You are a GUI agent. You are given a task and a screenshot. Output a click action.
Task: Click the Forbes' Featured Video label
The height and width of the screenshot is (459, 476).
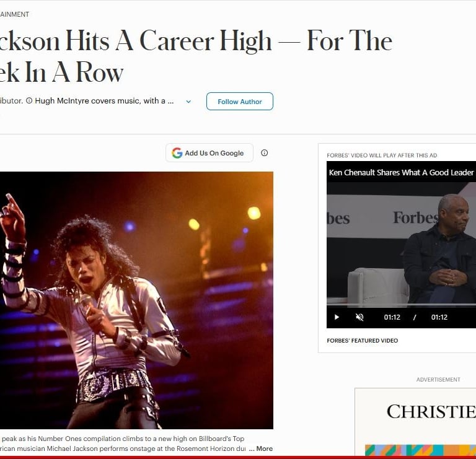tap(362, 341)
